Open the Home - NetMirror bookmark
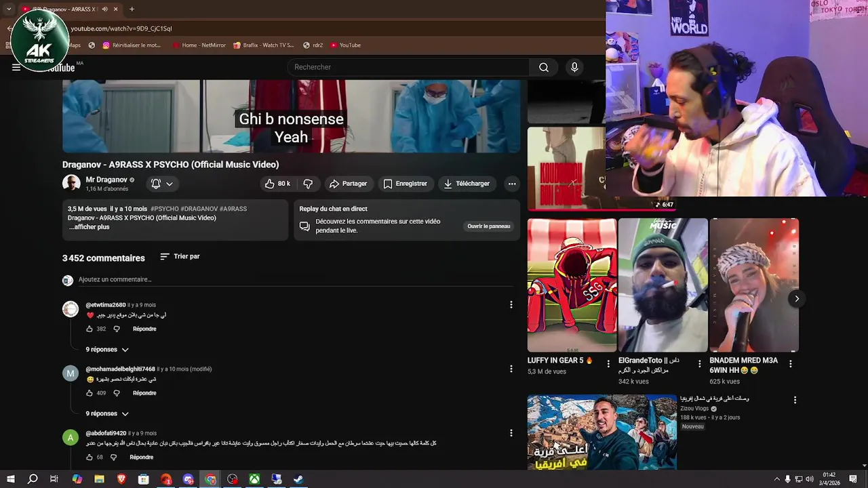Screen dimensions: 868x488 pos(199,45)
